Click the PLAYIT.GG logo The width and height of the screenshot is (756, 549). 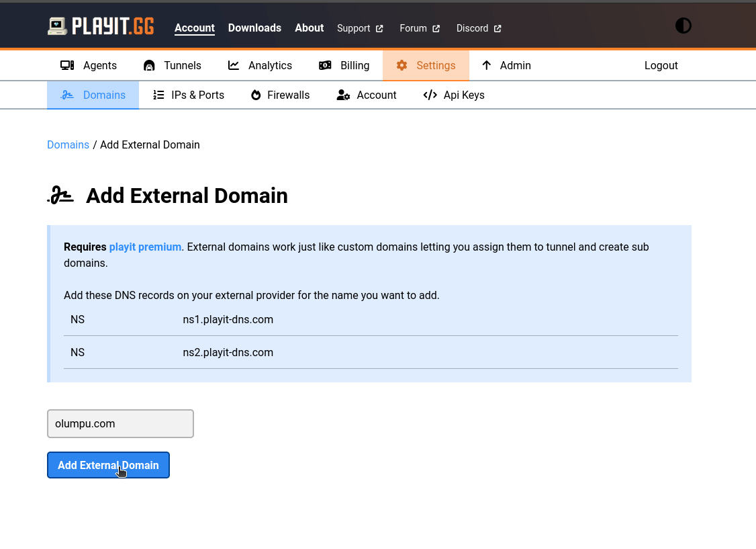coord(101,26)
